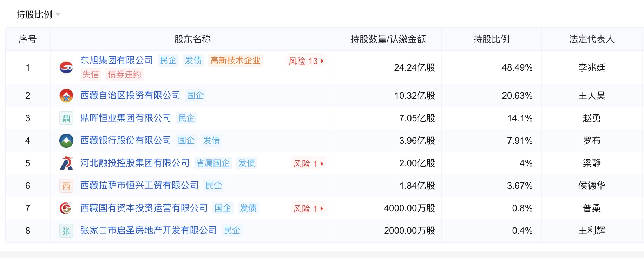Open the 张家口市启圣房地产开发有限公司 link
644x258 pixels.
coord(149,231)
